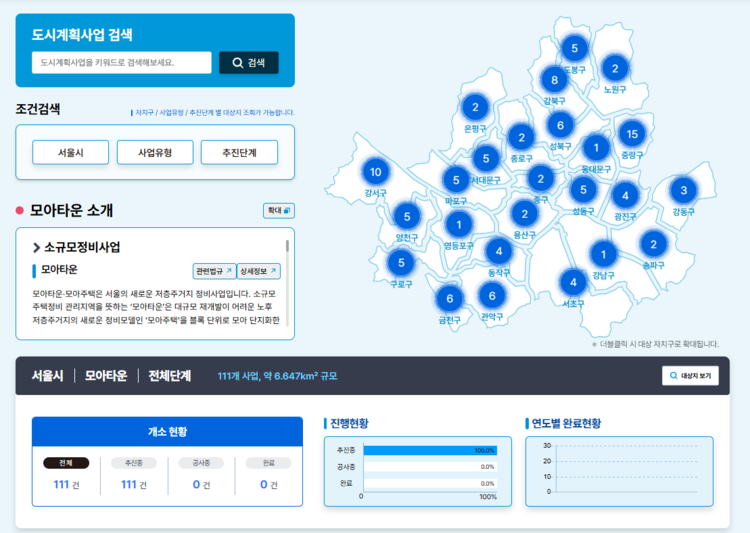Click the 중랑구 map marker showing 15
This screenshot has height=533, width=750.
click(x=630, y=133)
